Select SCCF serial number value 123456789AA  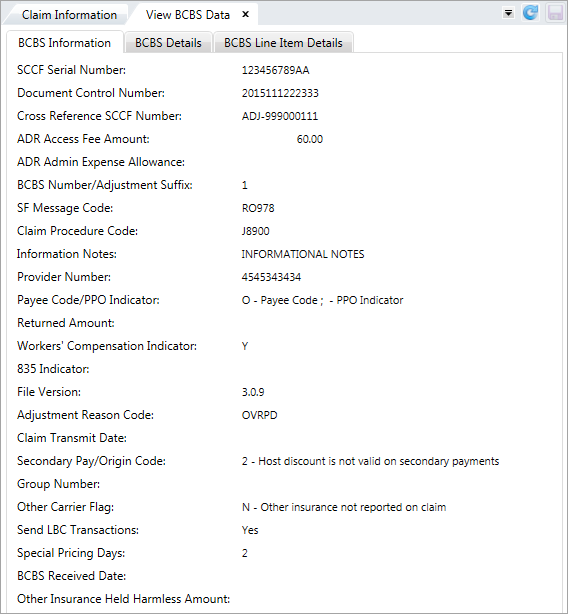275,70
